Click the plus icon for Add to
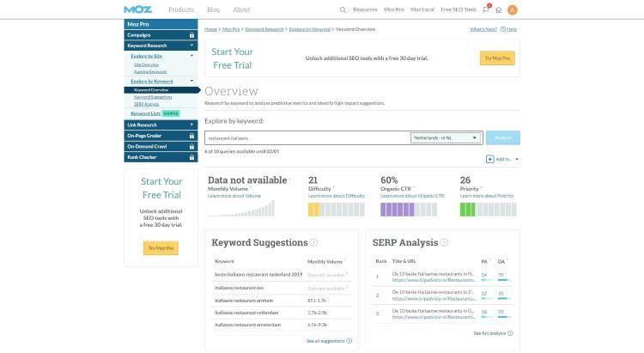The width and height of the screenshot is (644, 353). 489,159
